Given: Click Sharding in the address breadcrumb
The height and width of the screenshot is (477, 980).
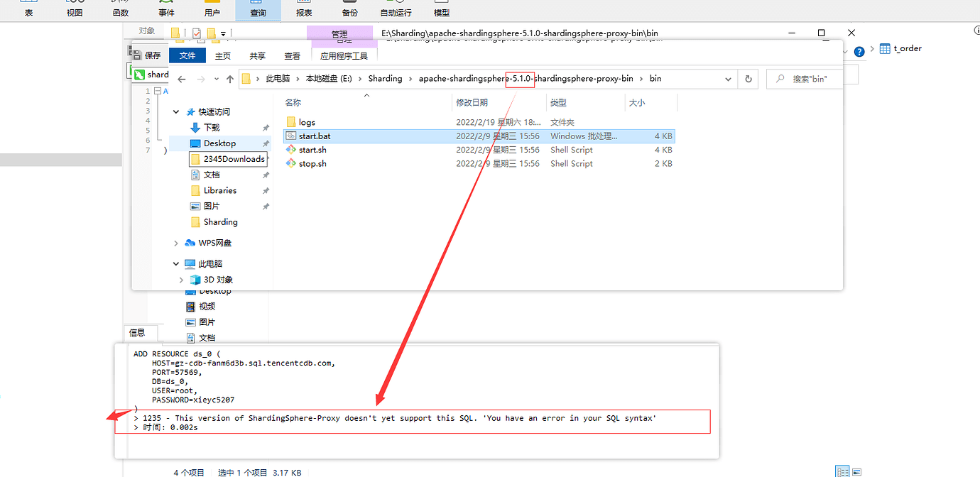Looking at the screenshot, I should pyautogui.click(x=386, y=79).
